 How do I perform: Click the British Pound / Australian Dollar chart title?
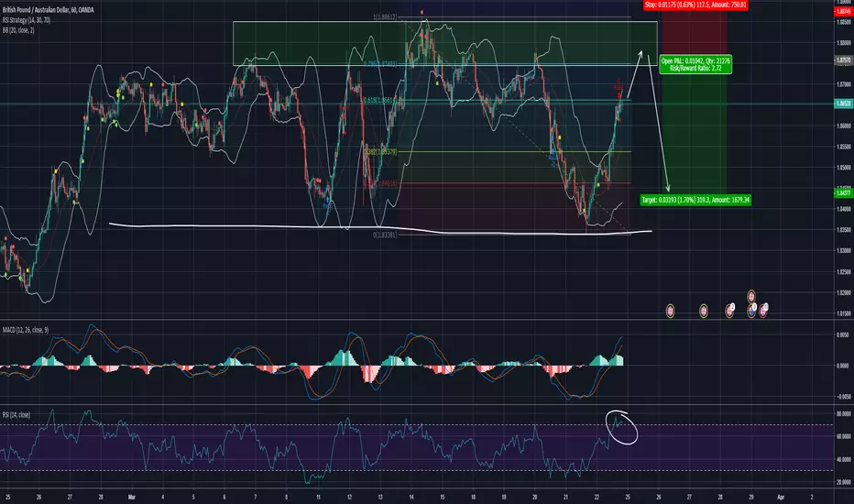pyautogui.click(x=48, y=10)
